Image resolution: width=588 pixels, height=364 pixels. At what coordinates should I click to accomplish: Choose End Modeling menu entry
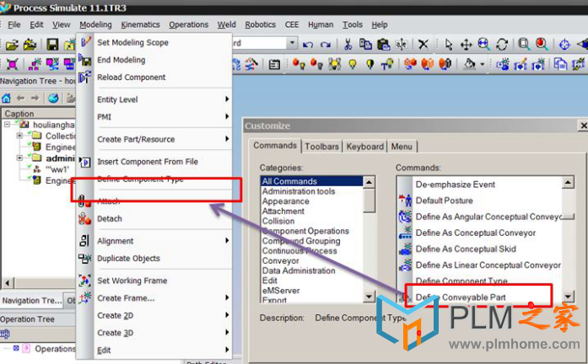[x=121, y=60]
